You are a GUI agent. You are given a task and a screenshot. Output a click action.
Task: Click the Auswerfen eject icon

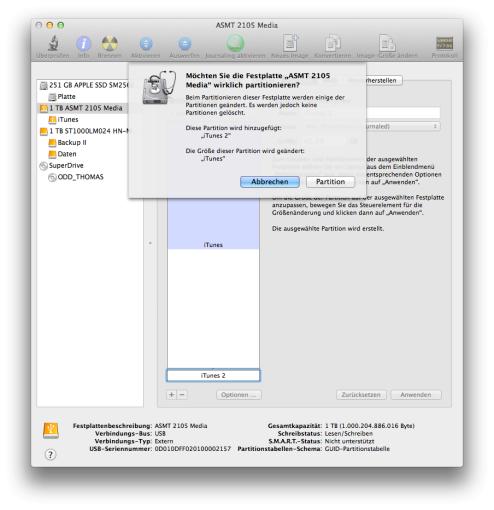point(185,44)
